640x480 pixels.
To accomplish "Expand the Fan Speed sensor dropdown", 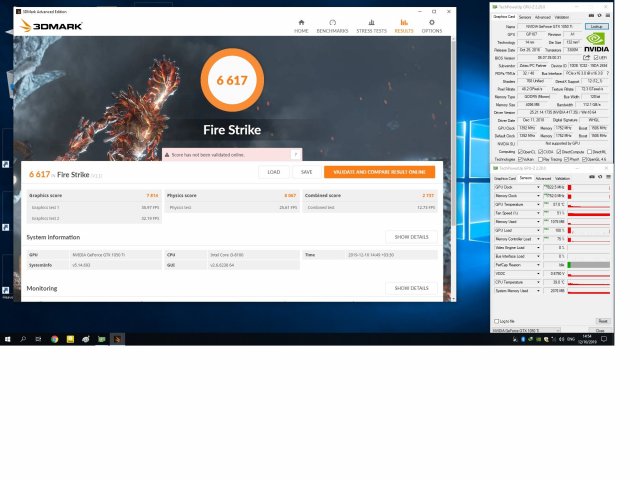I will [x=538, y=213].
